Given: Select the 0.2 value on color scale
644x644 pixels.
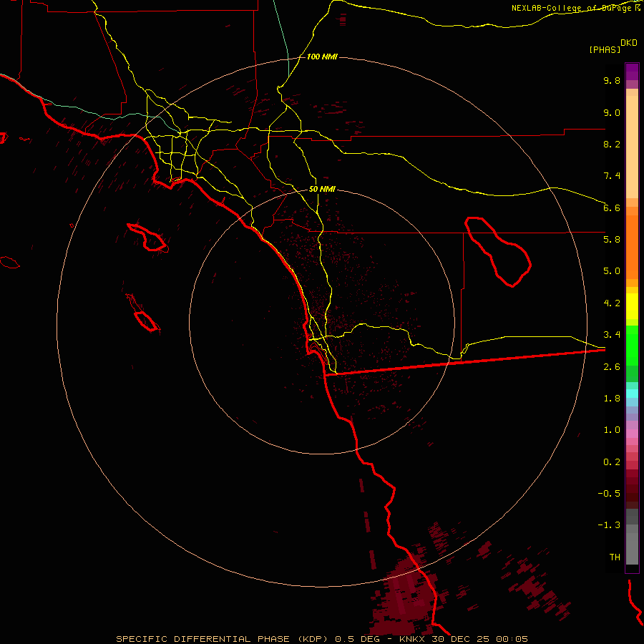Looking at the screenshot, I should coord(612,462).
